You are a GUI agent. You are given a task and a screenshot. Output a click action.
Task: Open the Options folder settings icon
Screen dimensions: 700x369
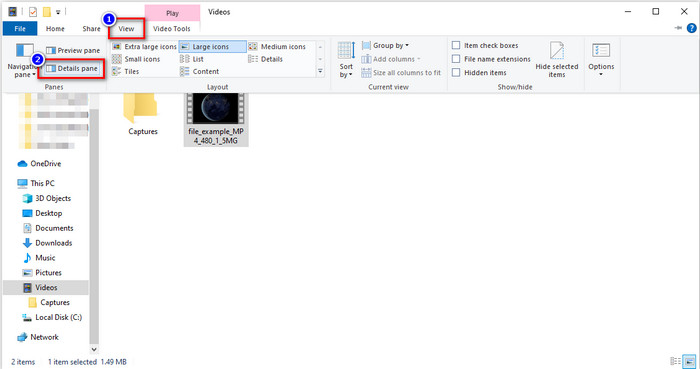click(601, 59)
